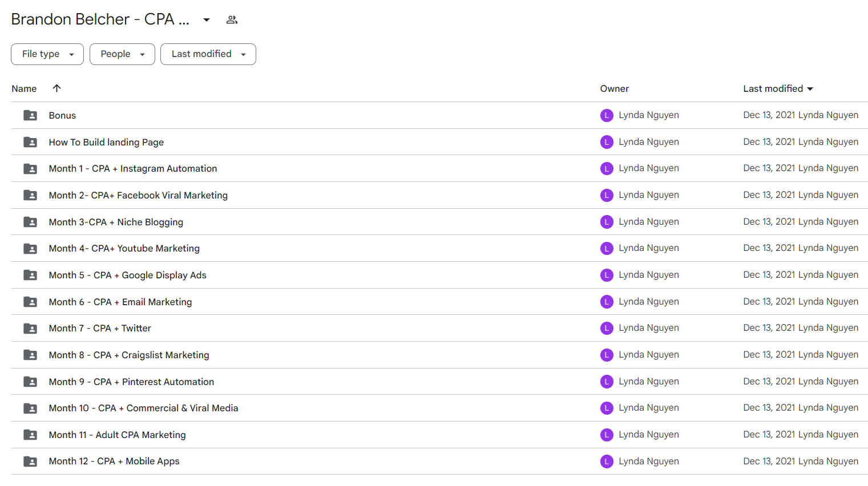Select Month 8 - CPA + Craigslist Marketing
Image resolution: width=868 pixels, height=486 pixels.
[129, 355]
